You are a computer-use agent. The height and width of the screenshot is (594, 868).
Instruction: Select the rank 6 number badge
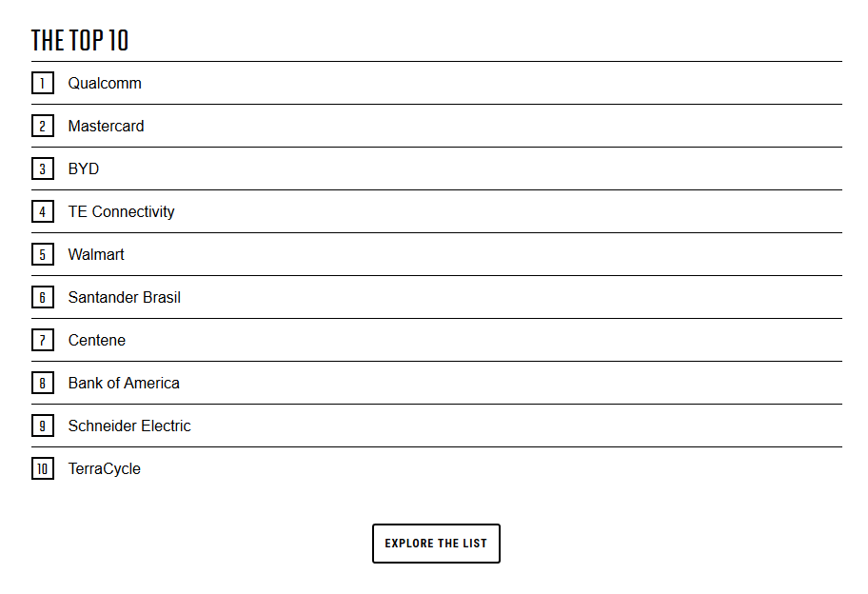[x=43, y=297]
